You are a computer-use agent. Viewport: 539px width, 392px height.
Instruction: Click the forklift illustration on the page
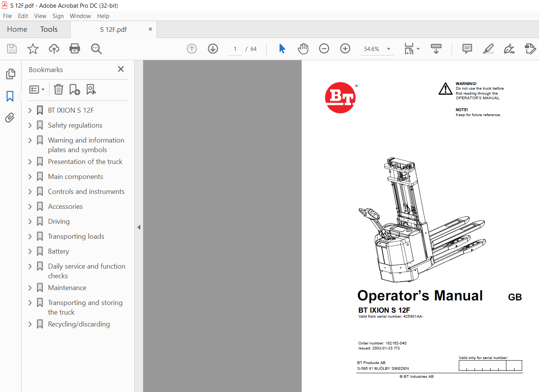pyautogui.click(x=422, y=219)
